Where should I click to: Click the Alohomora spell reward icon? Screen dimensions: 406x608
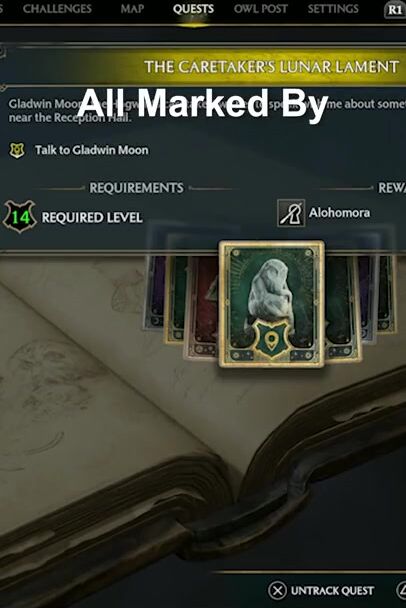tap(291, 213)
